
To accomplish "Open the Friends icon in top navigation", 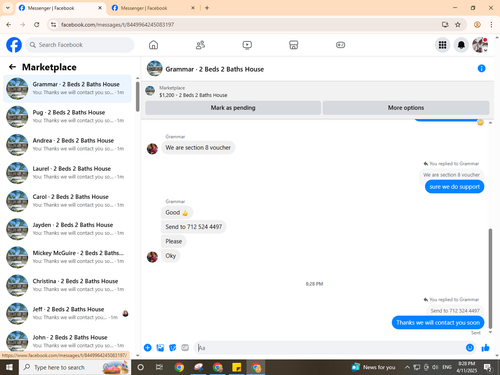I will 200,45.
